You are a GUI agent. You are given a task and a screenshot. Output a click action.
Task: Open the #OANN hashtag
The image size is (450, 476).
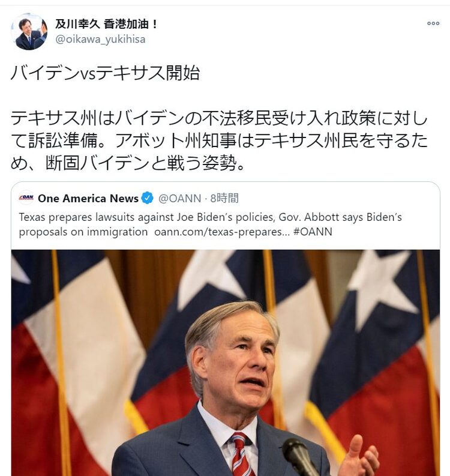tap(313, 232)
